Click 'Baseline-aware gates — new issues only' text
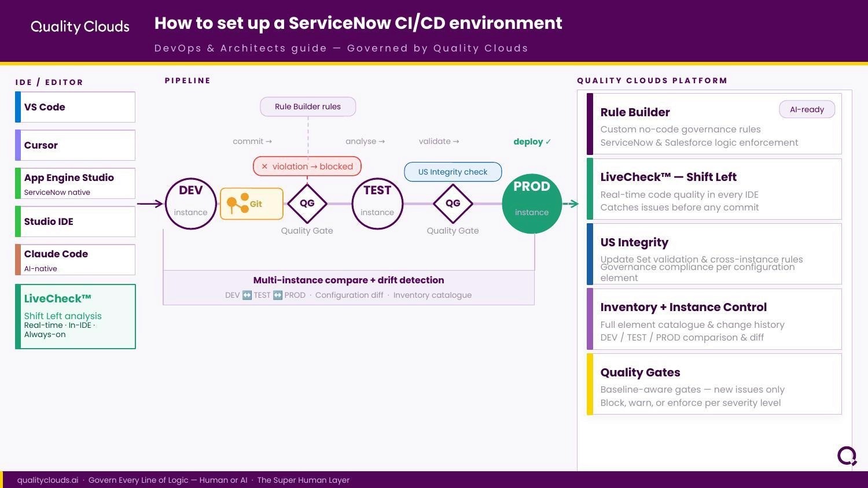868x488 pixels. tap(692, 390)
